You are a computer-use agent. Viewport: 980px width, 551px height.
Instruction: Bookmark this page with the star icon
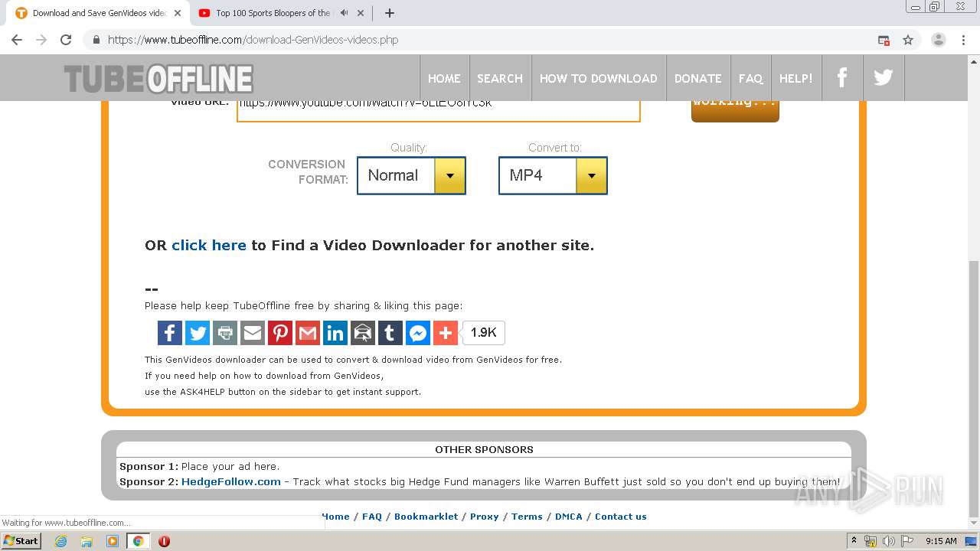(x=908, y=40)
